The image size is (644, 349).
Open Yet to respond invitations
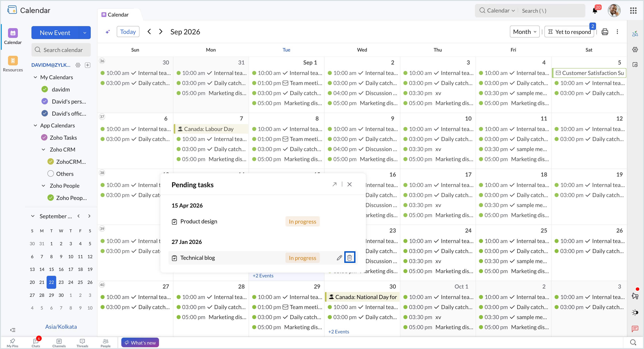(x=569, y=32)
